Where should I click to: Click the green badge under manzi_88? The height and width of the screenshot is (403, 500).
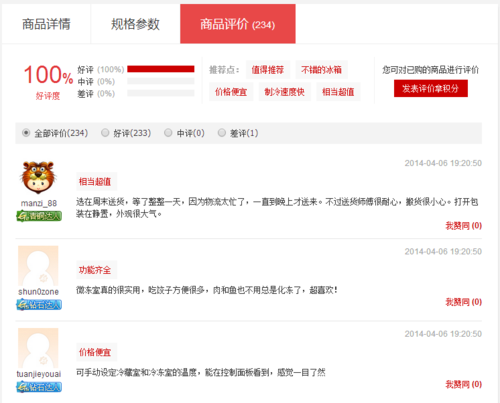39,216
